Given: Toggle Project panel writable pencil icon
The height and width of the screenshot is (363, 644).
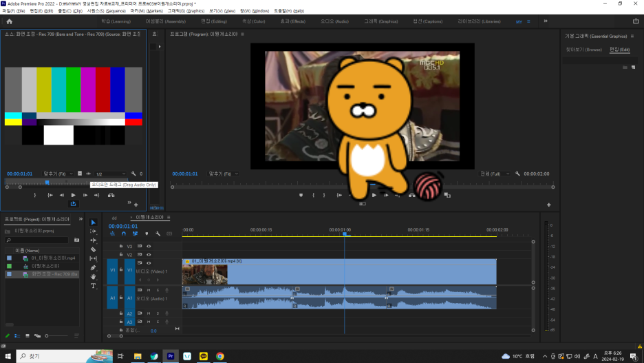Looking at the screenshot, I should pos(8,336).
